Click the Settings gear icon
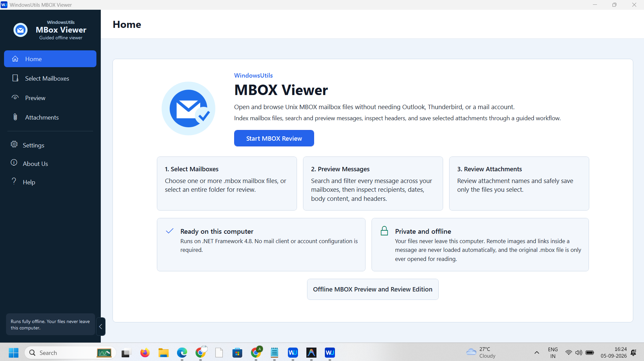The width and height of the screenshot is (644, 361). tap(14, 144)
